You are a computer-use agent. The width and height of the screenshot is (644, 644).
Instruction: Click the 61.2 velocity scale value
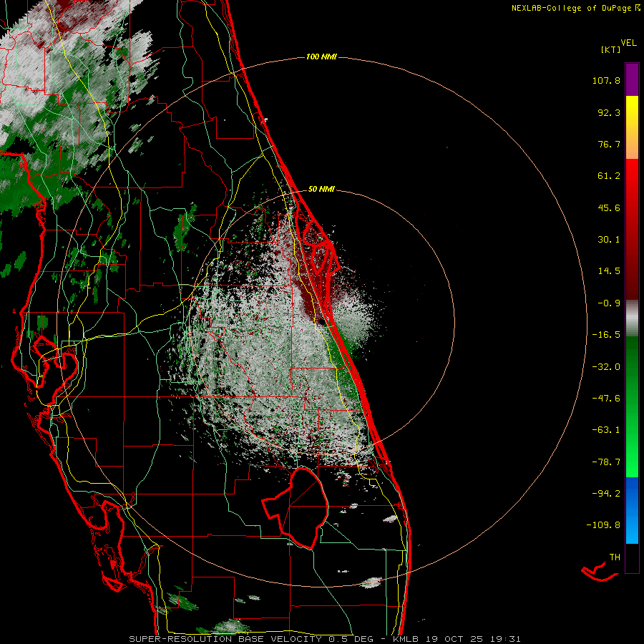coord(609,176)
